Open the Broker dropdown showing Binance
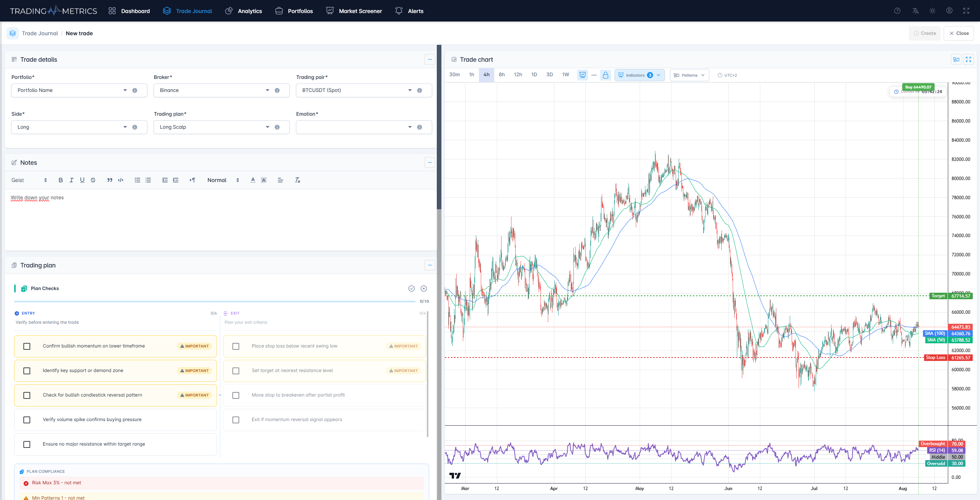This screenshot has width=980, height=500. click(x=222, y=90)
